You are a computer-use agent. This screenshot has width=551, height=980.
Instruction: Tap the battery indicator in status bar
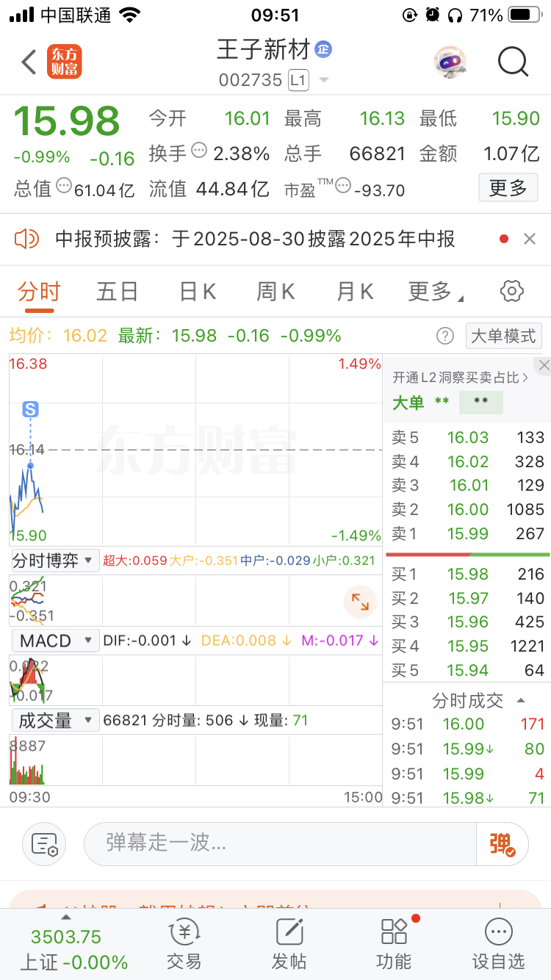pos(524,15)
